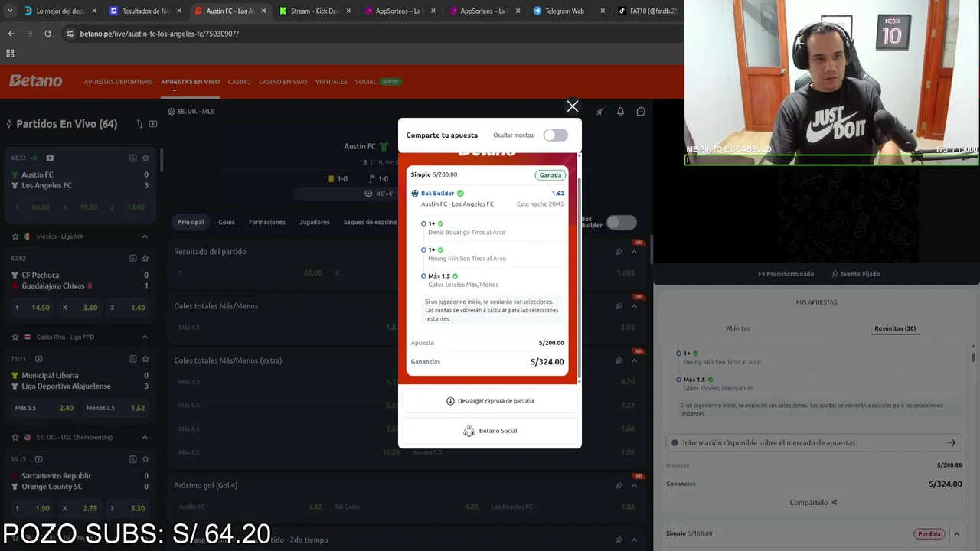This screenshot has width=980, height=551.
Task: Open Información disponible sobre el mercado link
Action: tap(815, 442)
